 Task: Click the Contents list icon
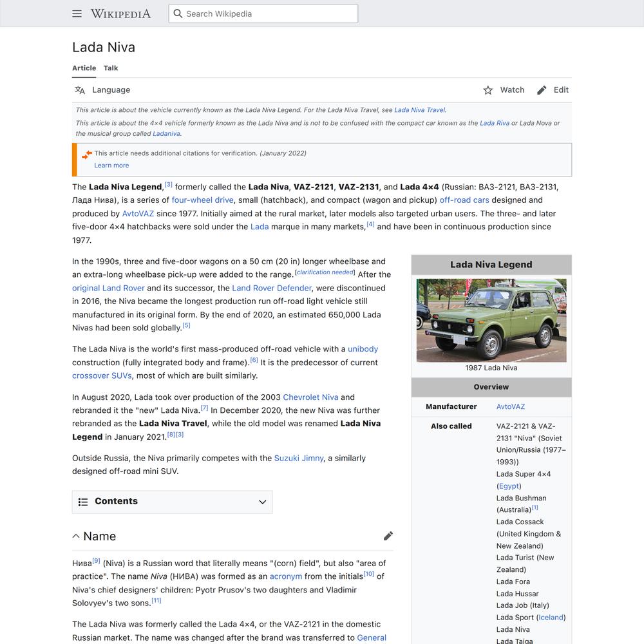[83, 502]
